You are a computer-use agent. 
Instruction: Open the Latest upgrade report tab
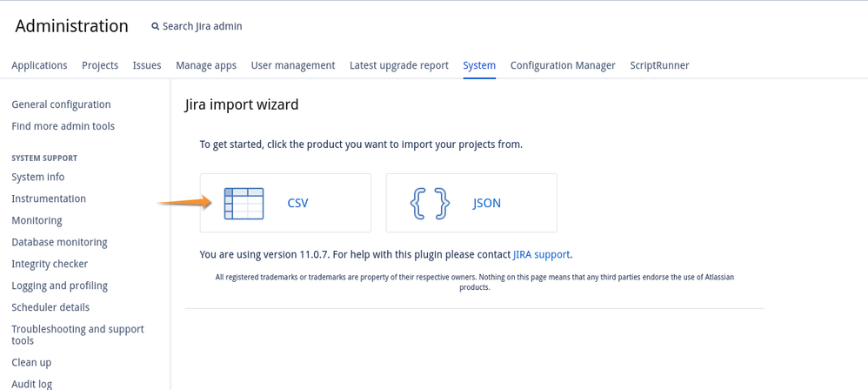[x=399, y=65]
